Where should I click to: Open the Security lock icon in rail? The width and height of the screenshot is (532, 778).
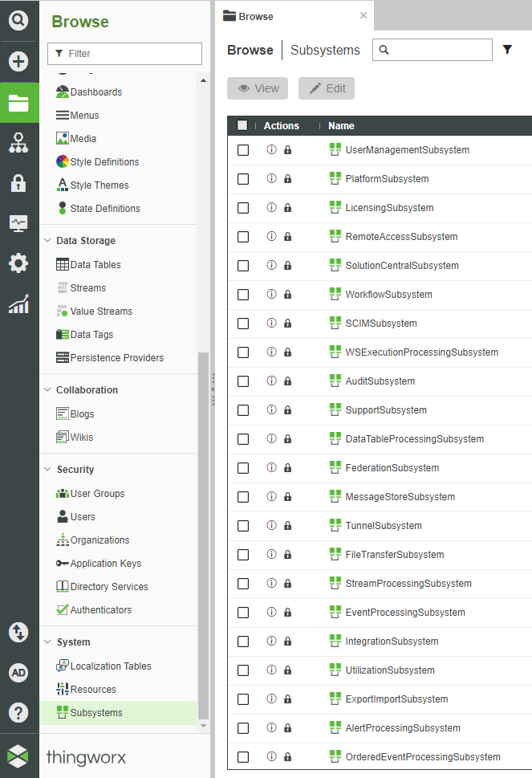(18, 184)
